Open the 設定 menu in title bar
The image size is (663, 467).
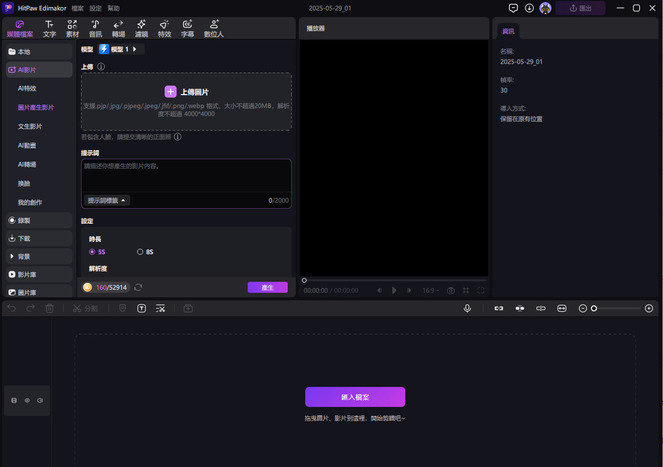[96, 8]
